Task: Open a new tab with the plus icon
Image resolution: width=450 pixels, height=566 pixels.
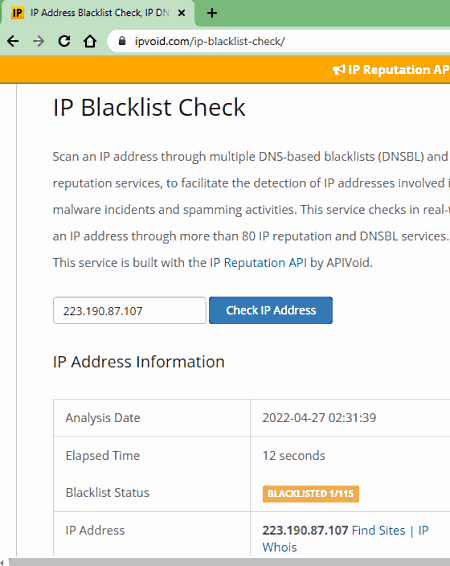Action: pyautogui.click(x=212, y=13)
